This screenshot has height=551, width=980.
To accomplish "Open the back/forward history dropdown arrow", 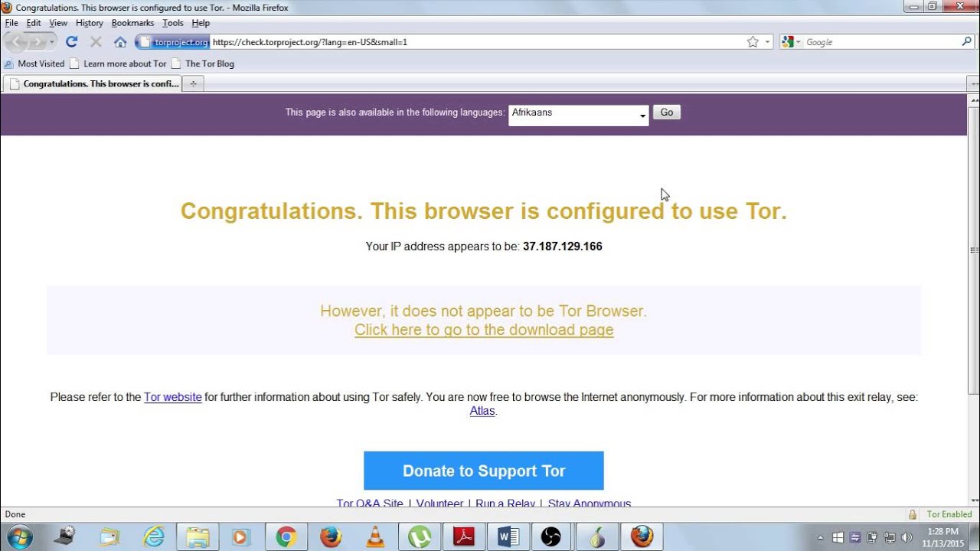I will tap(51, 42).
